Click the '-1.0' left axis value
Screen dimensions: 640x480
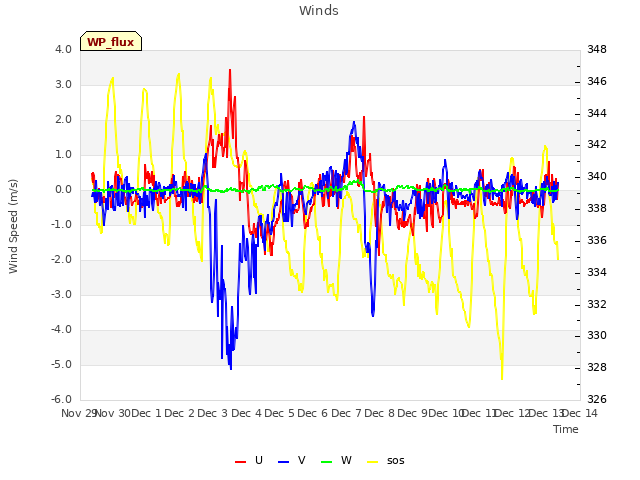(x=61, y=224)
